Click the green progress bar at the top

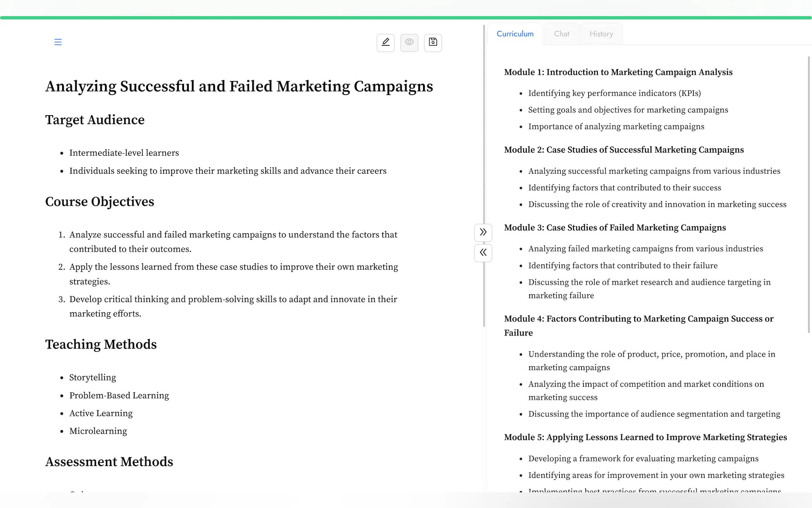pyautogui.click(x=406, y=18)
